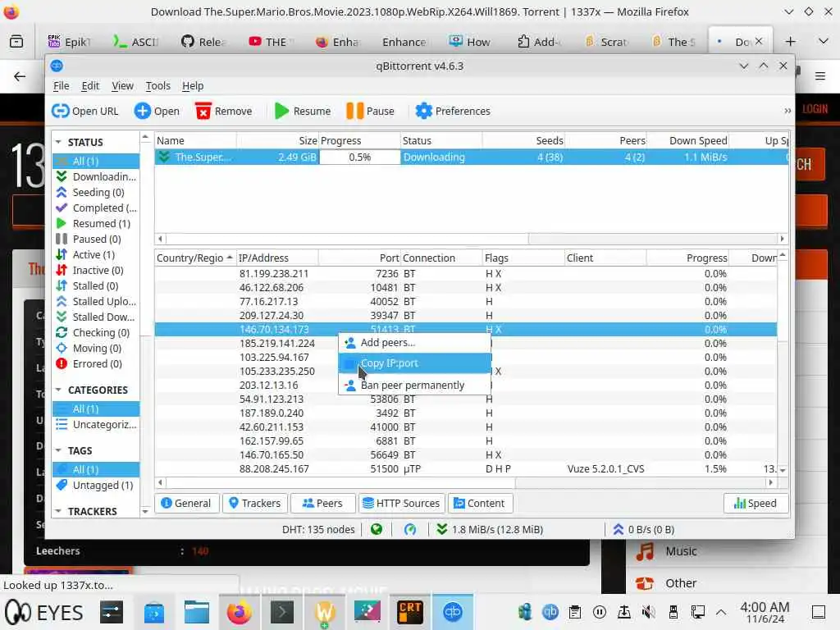
Task: Toggle alternative speed limits icon in status bar
Action: click(x=410, y=529)
